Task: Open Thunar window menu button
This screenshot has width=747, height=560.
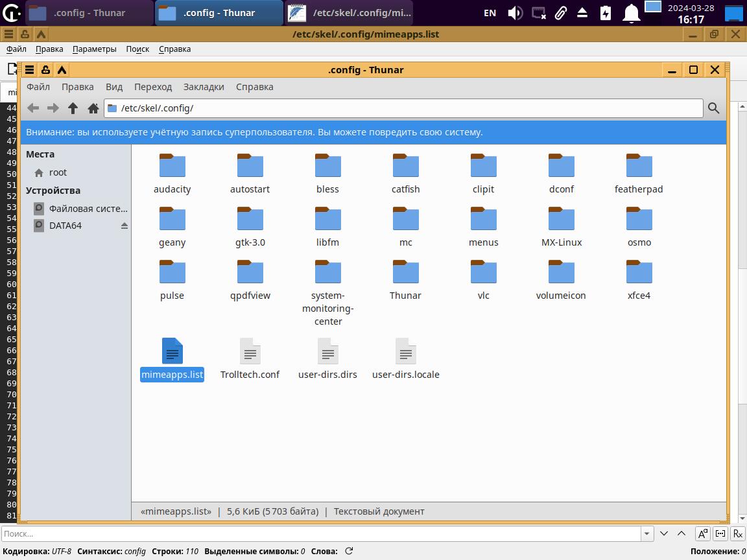Action: 30,70
